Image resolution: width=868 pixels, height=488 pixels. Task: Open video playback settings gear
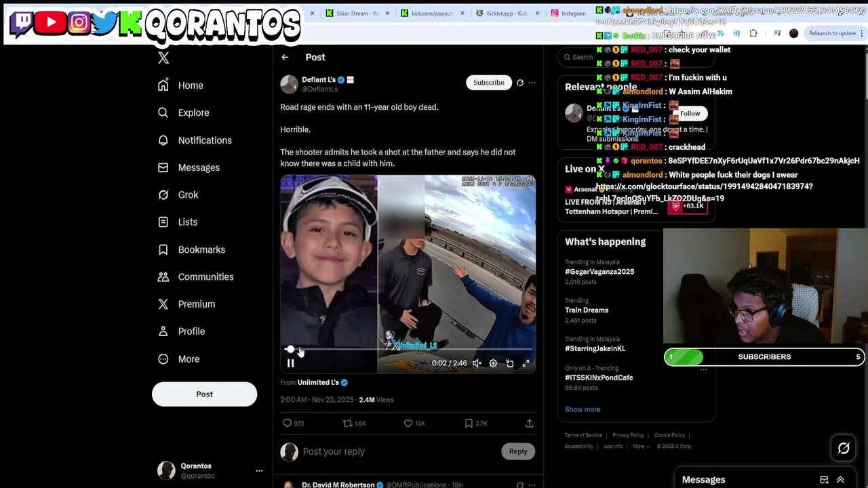(493, 363)
